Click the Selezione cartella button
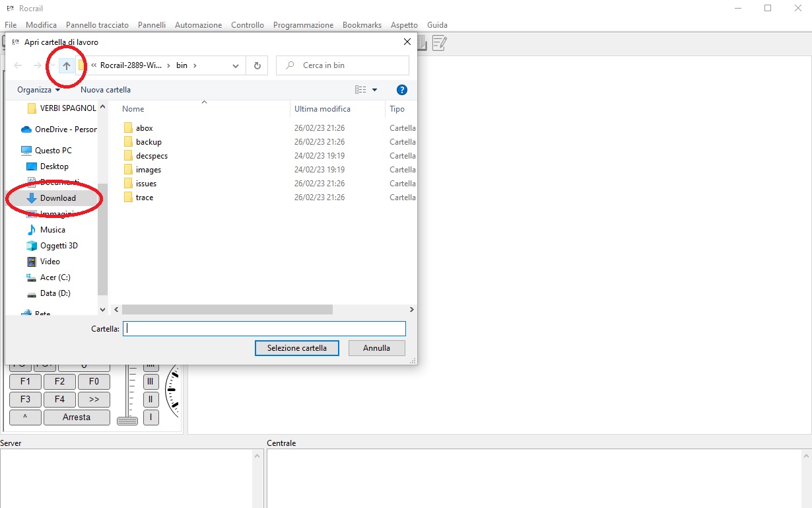The image size is (812, 508). (296, 348)
